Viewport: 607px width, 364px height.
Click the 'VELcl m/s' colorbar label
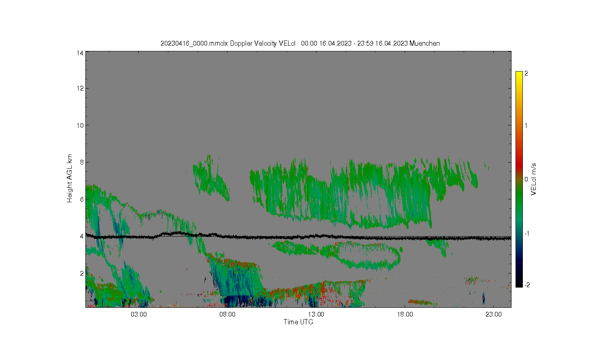[x=534, y=179]
